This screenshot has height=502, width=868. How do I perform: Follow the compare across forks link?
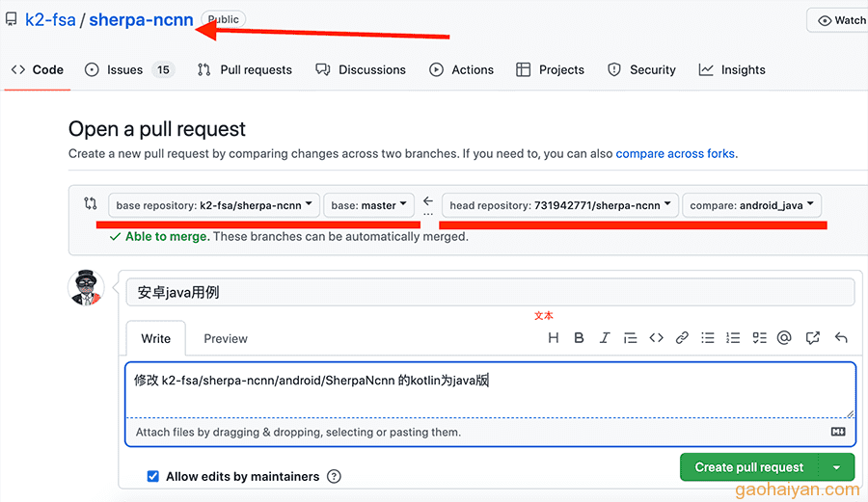click(x=675, y=153)
